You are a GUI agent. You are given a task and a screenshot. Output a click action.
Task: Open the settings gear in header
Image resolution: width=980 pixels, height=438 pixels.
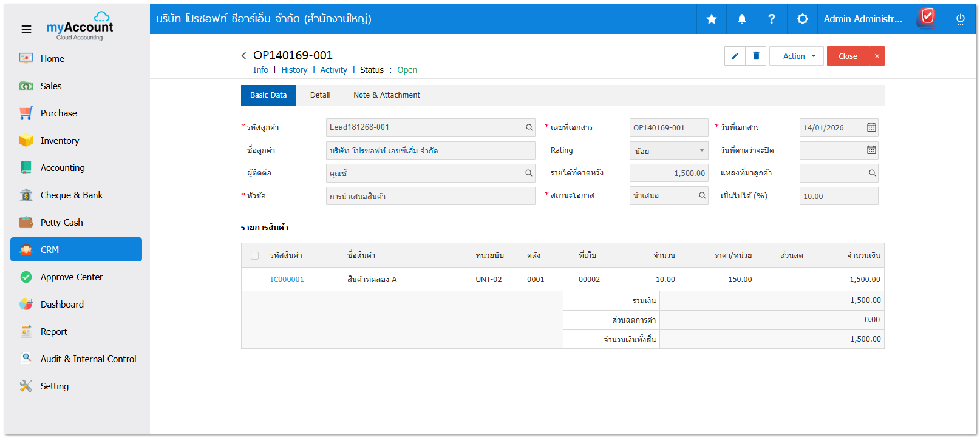tap(802, 19)
